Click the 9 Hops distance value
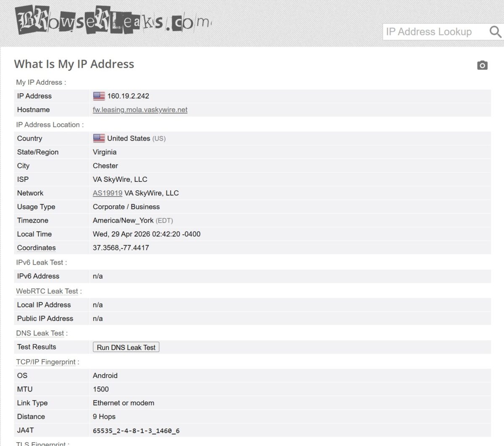Screen dimensions: 504x446 (104, 417)
